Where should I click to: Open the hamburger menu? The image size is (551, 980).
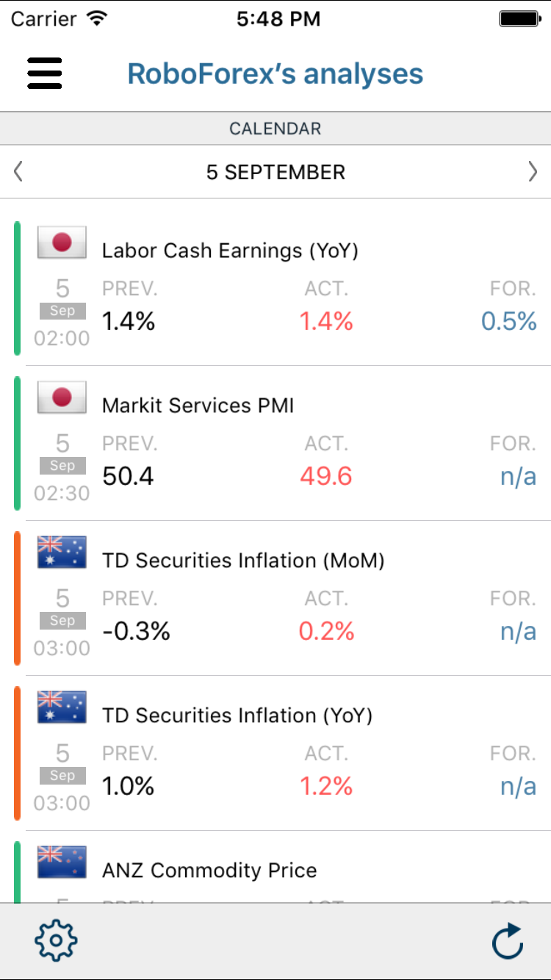44,73
